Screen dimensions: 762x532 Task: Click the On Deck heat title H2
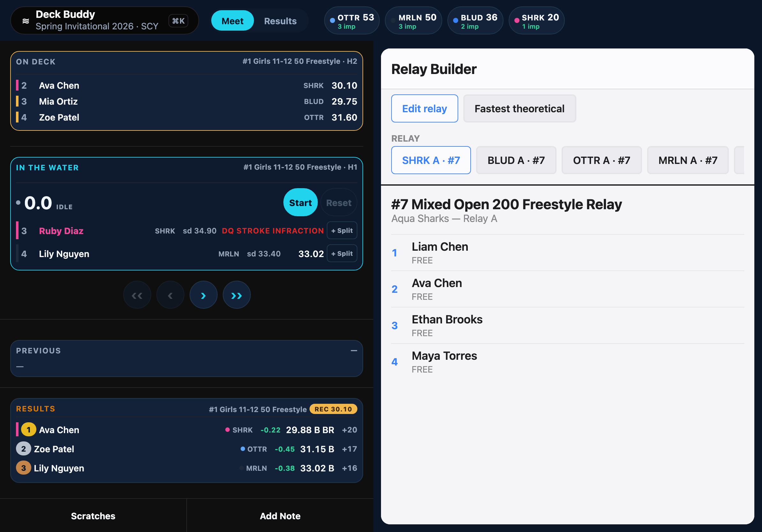tap(300, 61)
